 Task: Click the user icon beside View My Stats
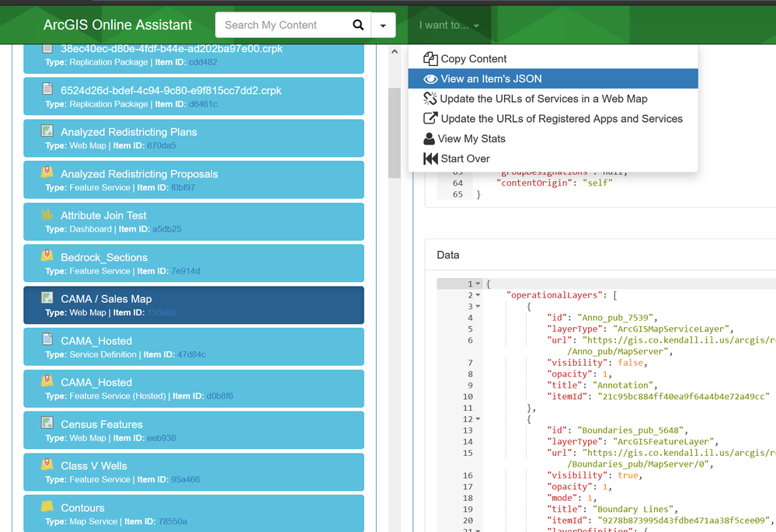click(429, 138)
